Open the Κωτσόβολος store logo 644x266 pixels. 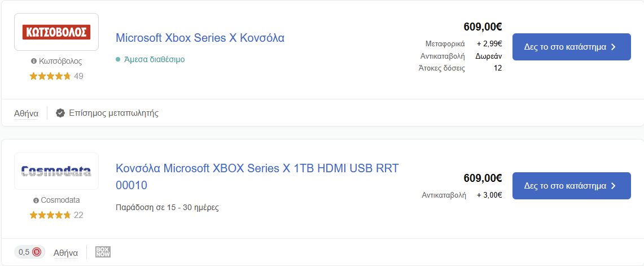point(56,32)
